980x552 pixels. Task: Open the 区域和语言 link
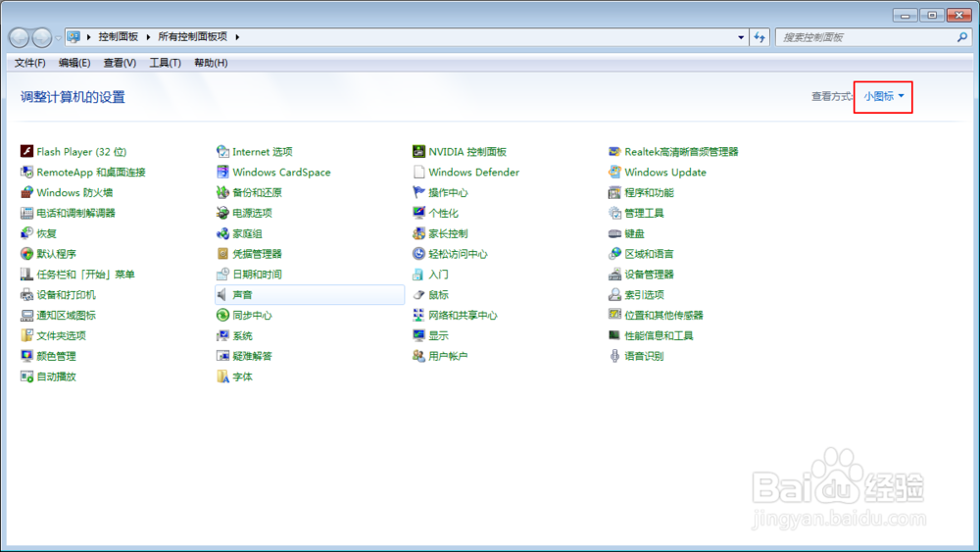(x=649, y=254)
